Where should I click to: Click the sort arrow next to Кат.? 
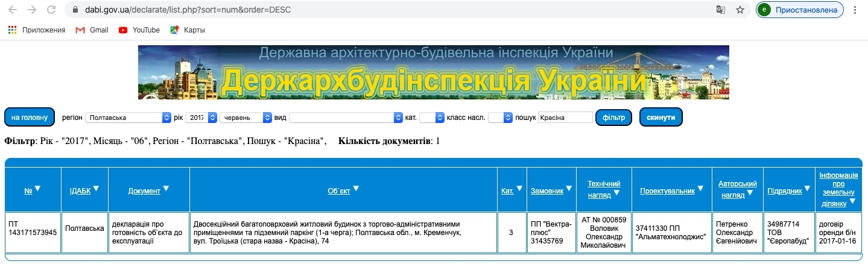(x=519, y=189)
